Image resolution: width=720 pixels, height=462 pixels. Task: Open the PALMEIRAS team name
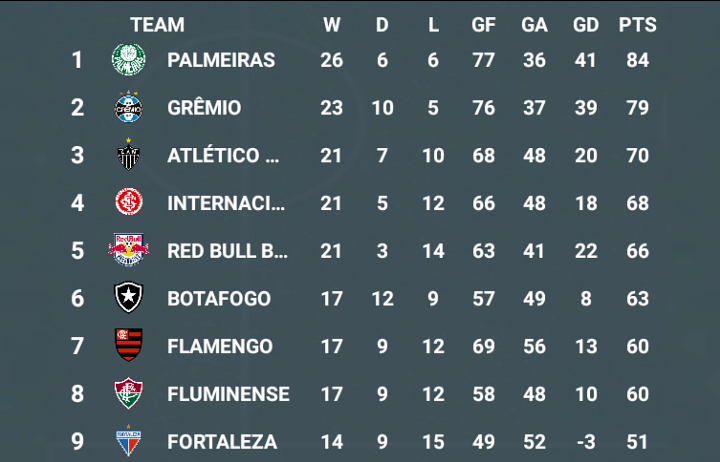pos(221,60)
